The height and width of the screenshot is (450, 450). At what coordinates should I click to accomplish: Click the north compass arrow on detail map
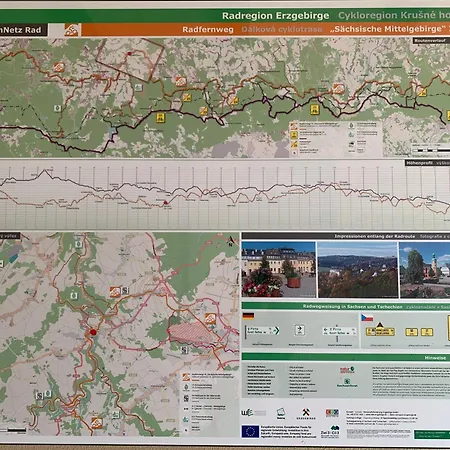pos(230,241)
